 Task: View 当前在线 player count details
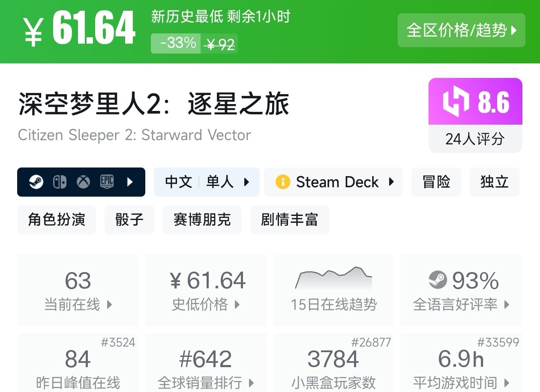pos(78,290)
